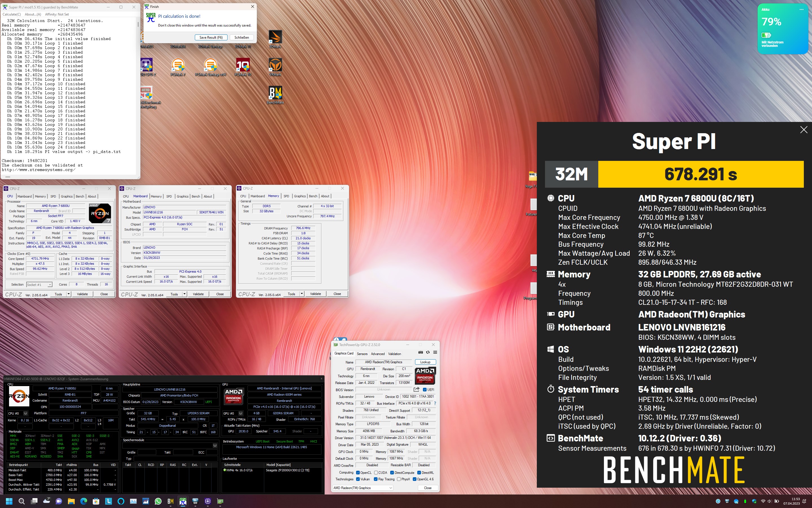This screenshot has height=508, width=812.
Task: Open options dots on Akku battery widget
Action: [x=802, y=9]
